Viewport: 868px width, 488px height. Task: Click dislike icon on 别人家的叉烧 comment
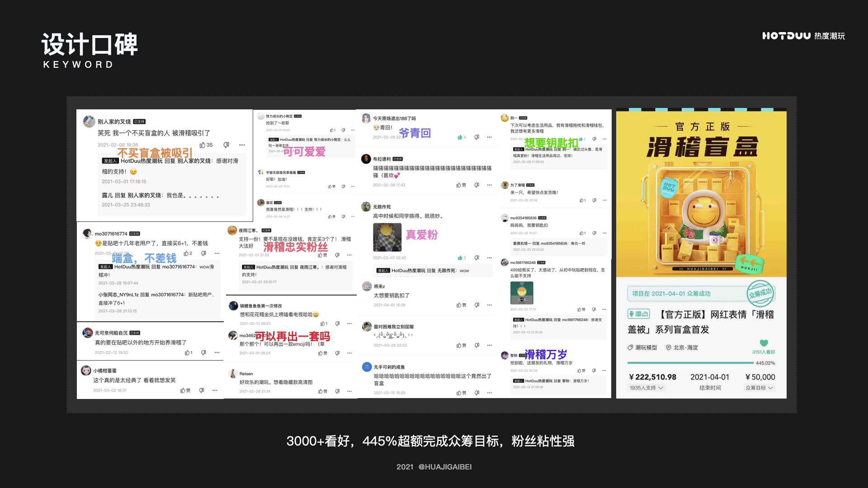(x=226, y=145)
